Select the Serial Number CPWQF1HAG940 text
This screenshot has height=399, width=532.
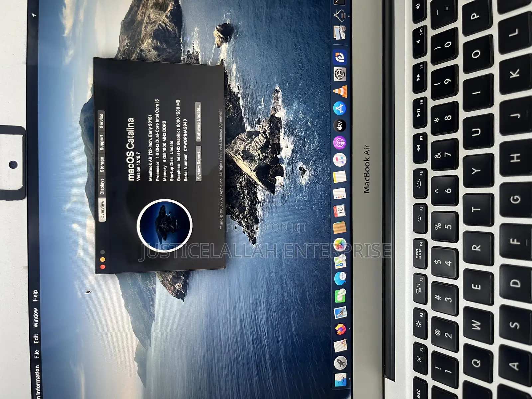click(x=186, y=149)
